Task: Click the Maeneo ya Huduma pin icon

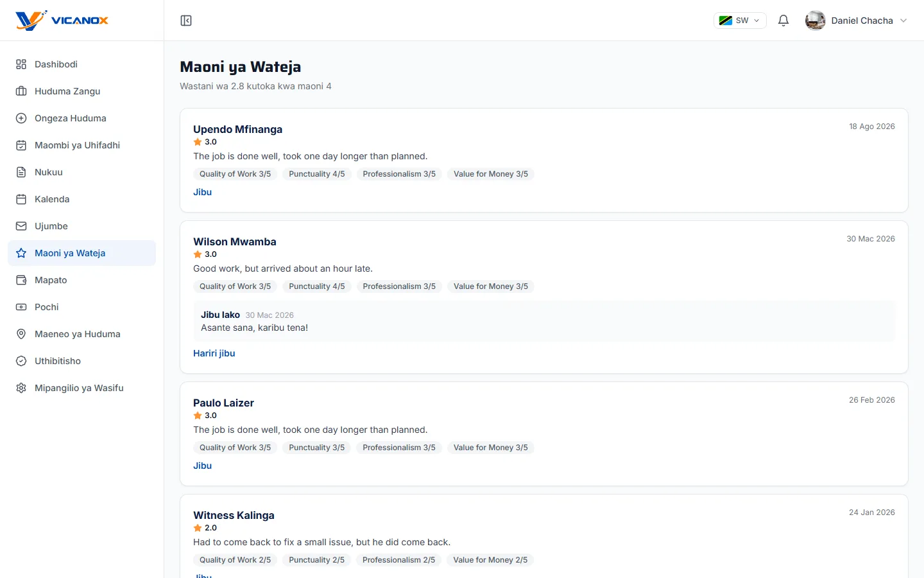Action: (x=21, y=334)
